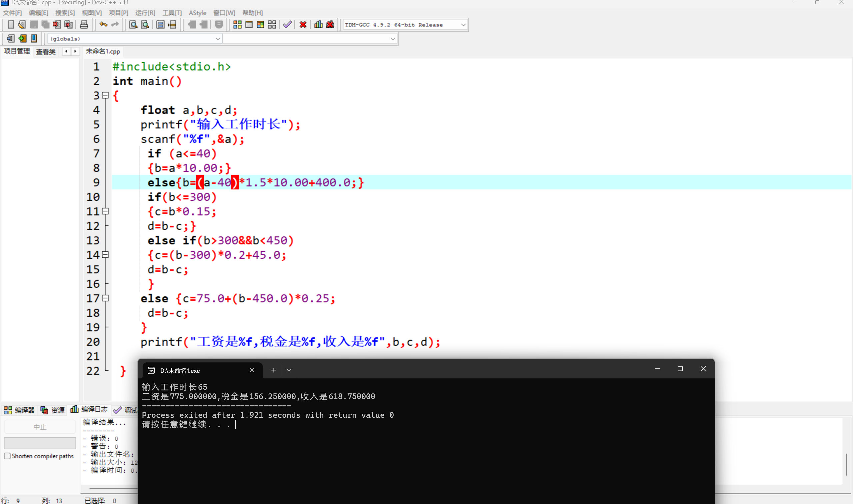Click the console new tab plus button
Image resolution: width=853 pixels, height=504 pixels.
274,370
